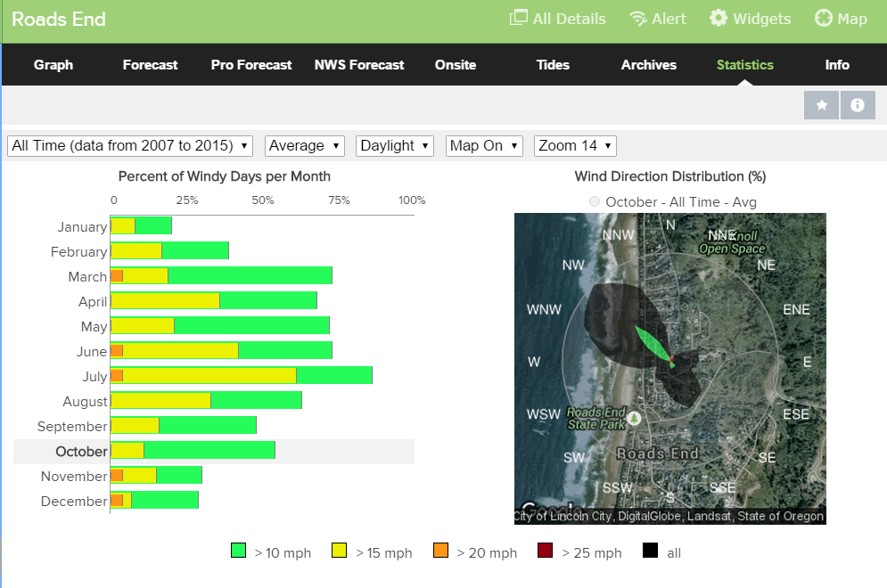Select the October All Time Avg radio button
887x588 pixels.
(x=595, y=201)
